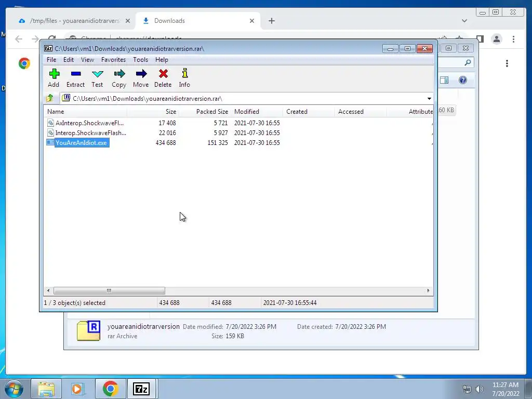Click the taskbar clock showing 11:27 AM
Screen dimensions: 532x399
pyautogui.click(x=506, y=389)
